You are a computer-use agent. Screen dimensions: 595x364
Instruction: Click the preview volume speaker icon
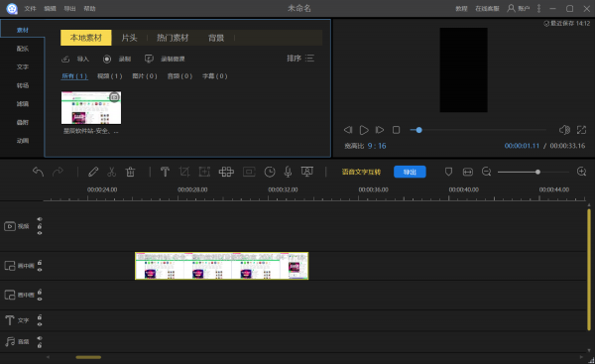[x=564, y=130]
